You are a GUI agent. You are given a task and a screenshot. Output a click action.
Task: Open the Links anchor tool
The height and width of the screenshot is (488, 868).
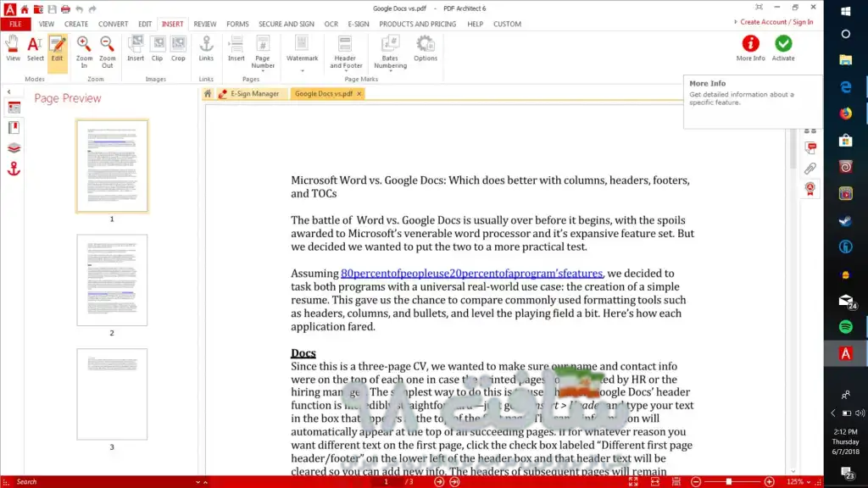pos(206,48)
